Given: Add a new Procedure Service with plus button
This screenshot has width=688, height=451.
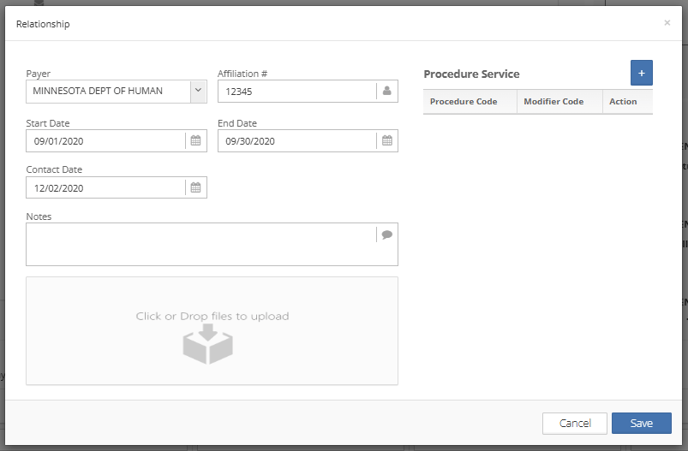Looking at the screenshot, I should point(641,73).
